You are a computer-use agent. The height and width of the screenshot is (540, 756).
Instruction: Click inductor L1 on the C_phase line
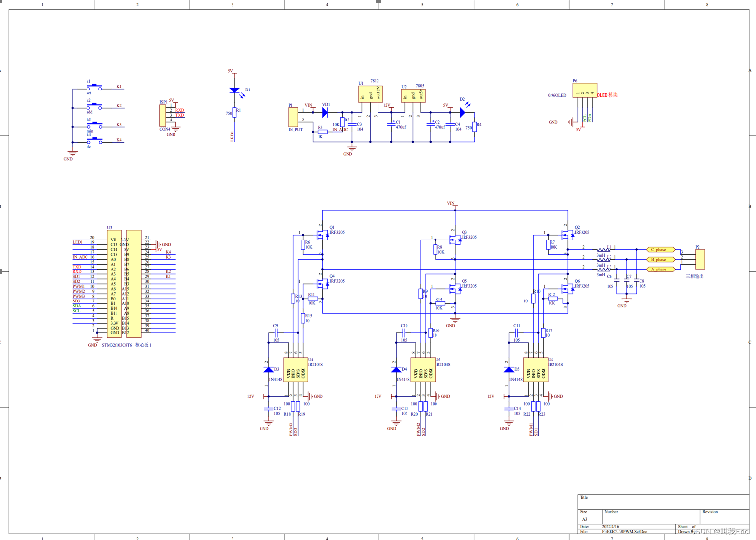[604, 250]
